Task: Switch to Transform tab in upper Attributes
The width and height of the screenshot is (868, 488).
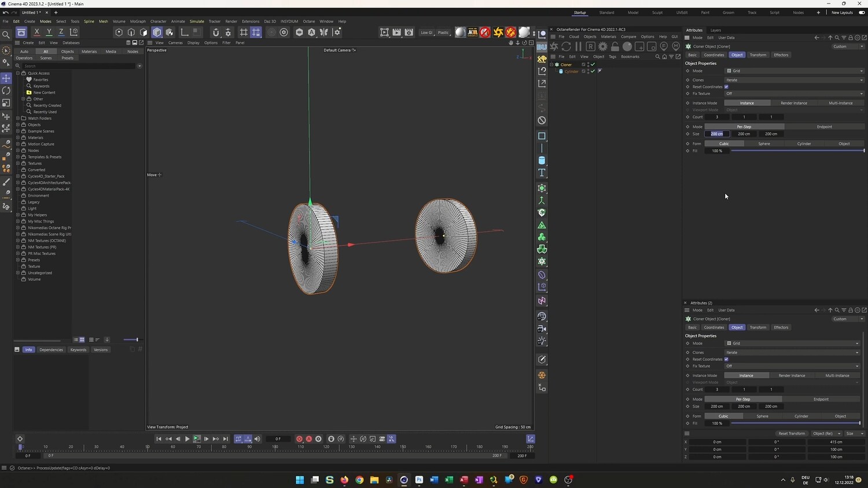Action: 757,55
